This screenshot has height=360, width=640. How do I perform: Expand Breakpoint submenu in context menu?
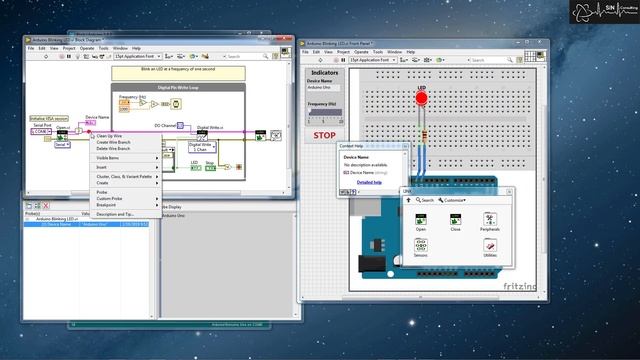[126, 205]
